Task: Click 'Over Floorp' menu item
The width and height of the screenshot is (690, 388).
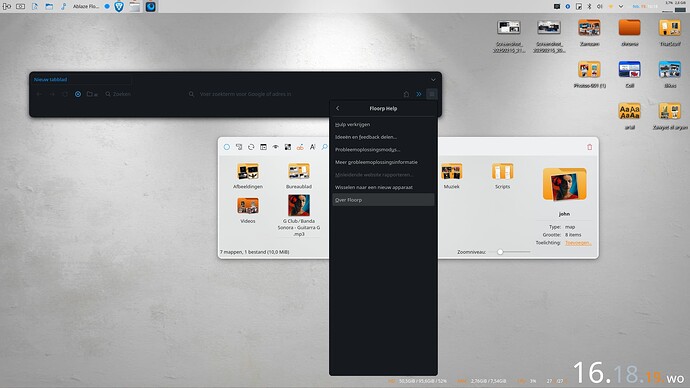Action: (383, 200)
